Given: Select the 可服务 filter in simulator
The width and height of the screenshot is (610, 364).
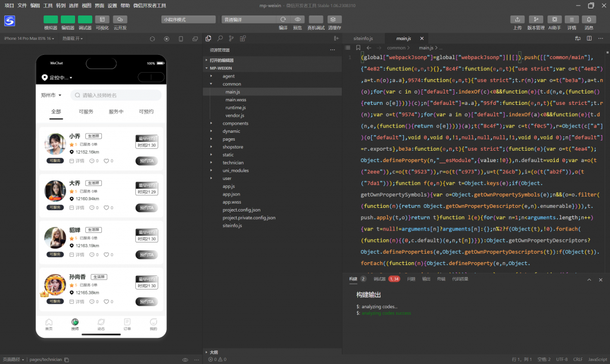Looking at the screenshot, I should [86, 111].
